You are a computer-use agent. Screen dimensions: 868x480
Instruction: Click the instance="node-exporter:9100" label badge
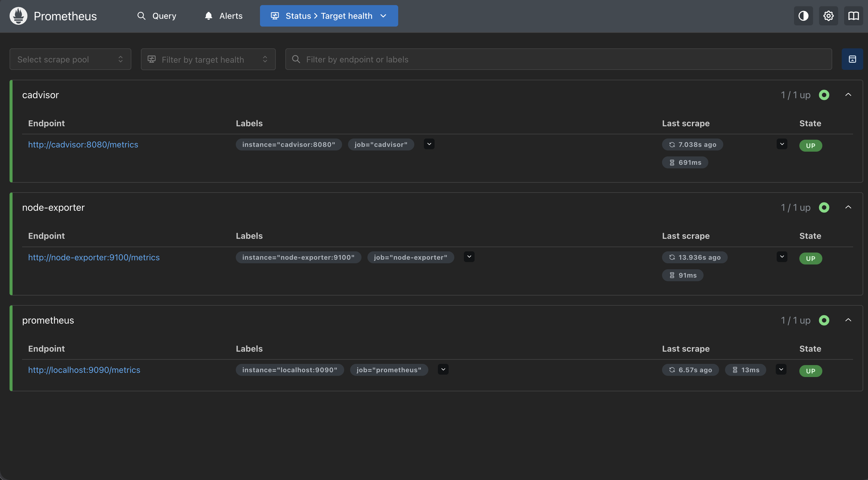pos(298,258)
